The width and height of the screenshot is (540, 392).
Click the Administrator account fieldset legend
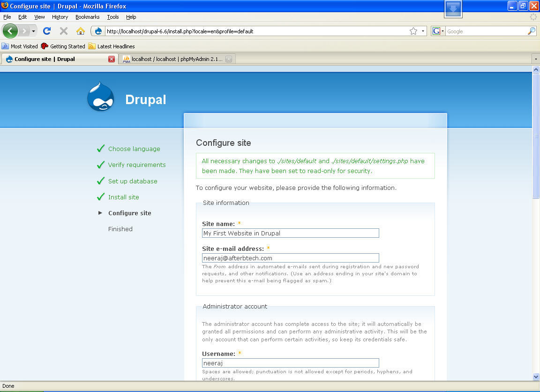(235, 306)
